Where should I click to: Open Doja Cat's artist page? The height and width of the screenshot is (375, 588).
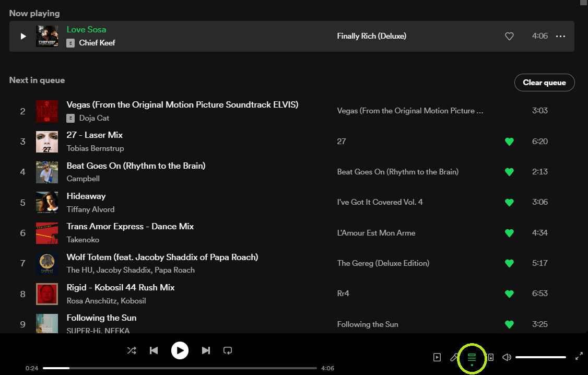tap(94, 118)
